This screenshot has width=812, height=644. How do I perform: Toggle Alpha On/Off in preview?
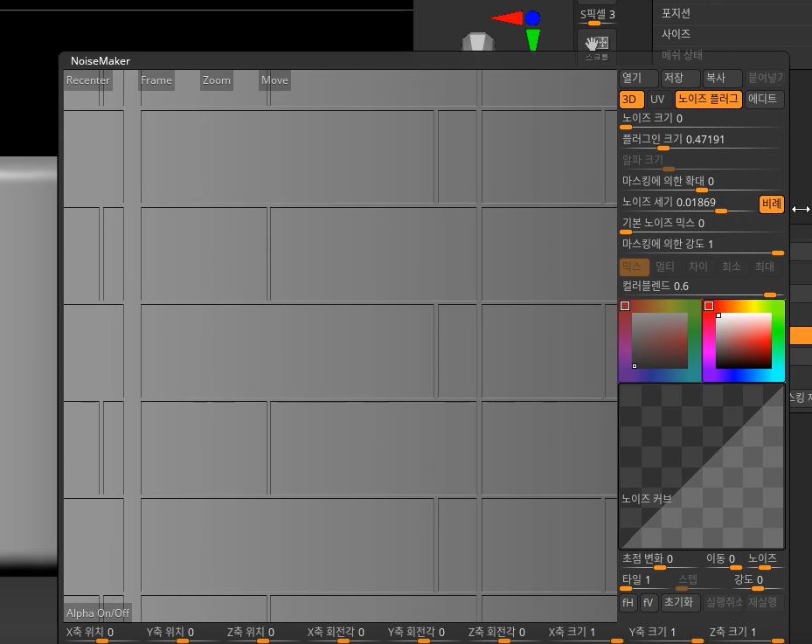click(97, 613)
